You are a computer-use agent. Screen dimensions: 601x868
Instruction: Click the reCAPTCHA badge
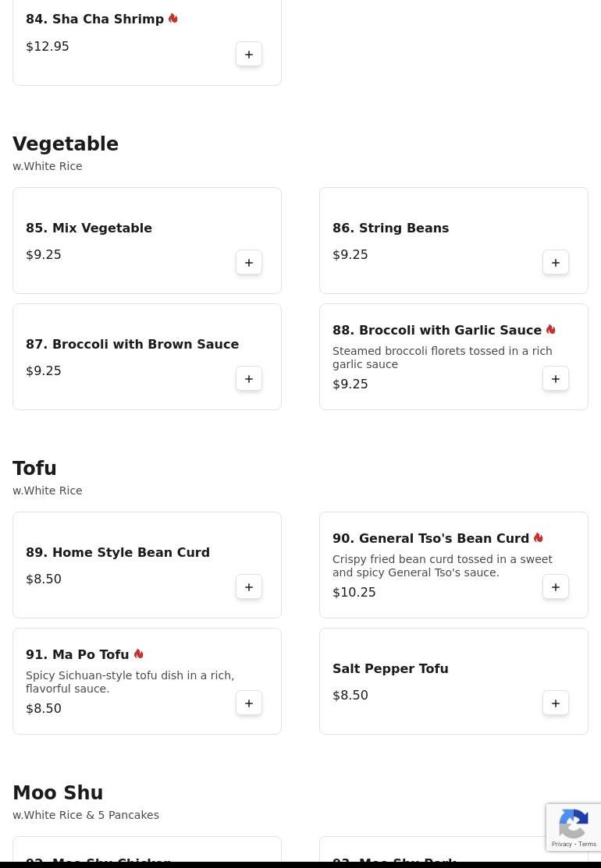click(574, 827)
